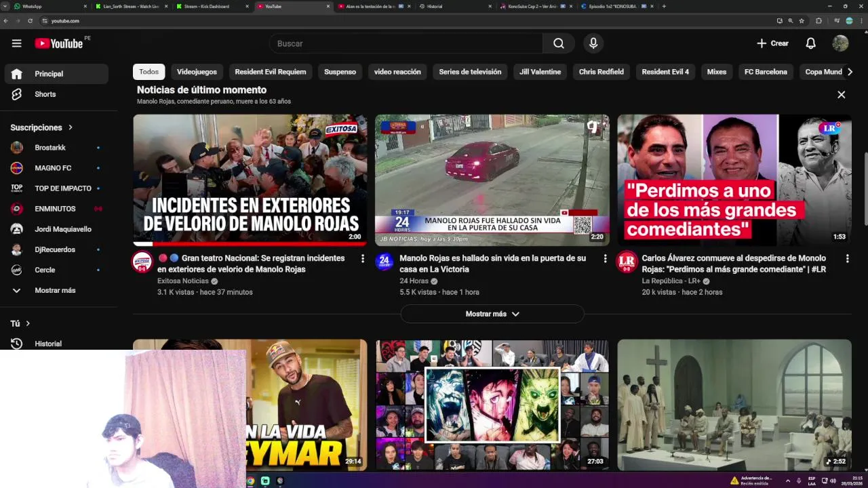Open the ENMINUTOS live channel
Image resolution: width=868 pixels, height=488 pixels.
tap(56, 209)
